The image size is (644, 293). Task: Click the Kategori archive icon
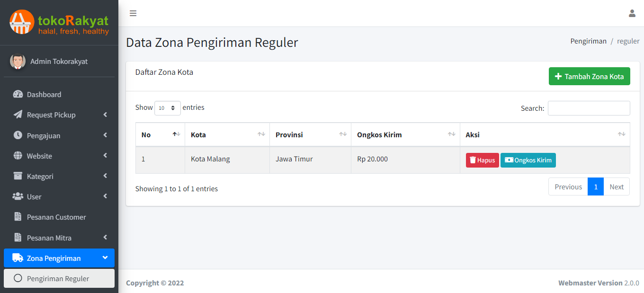pyautogui.click(x=18, y=176)
